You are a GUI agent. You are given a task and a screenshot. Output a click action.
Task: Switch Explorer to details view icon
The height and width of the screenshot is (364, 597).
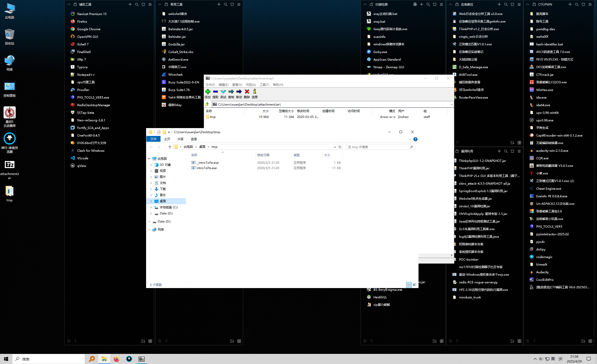409,285
